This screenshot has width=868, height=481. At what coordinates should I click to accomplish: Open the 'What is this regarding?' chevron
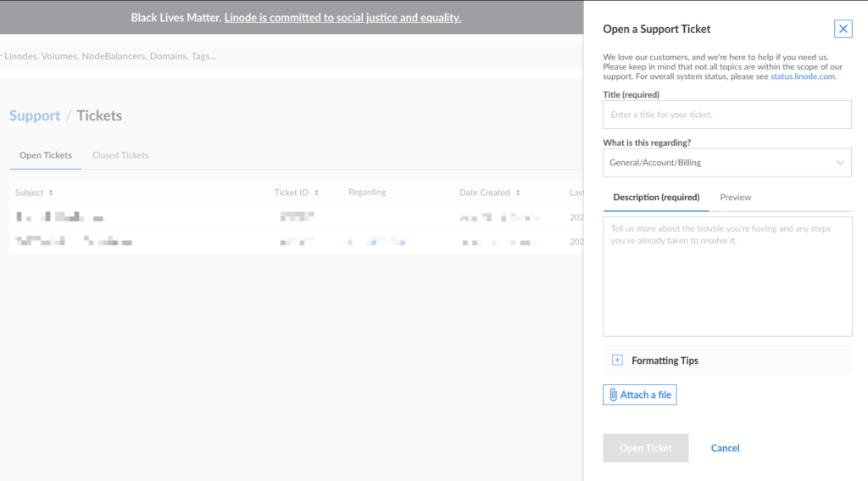[840, 162]
